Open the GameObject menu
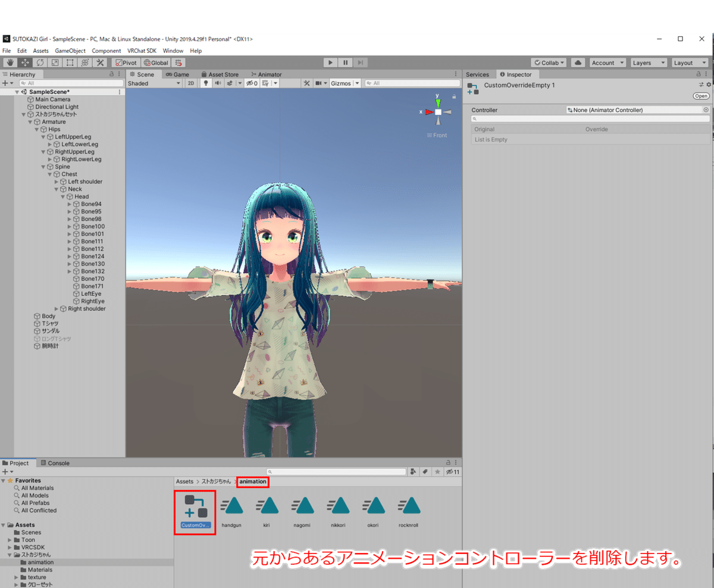Screen dimensions: 714x588 click(70, 51)
